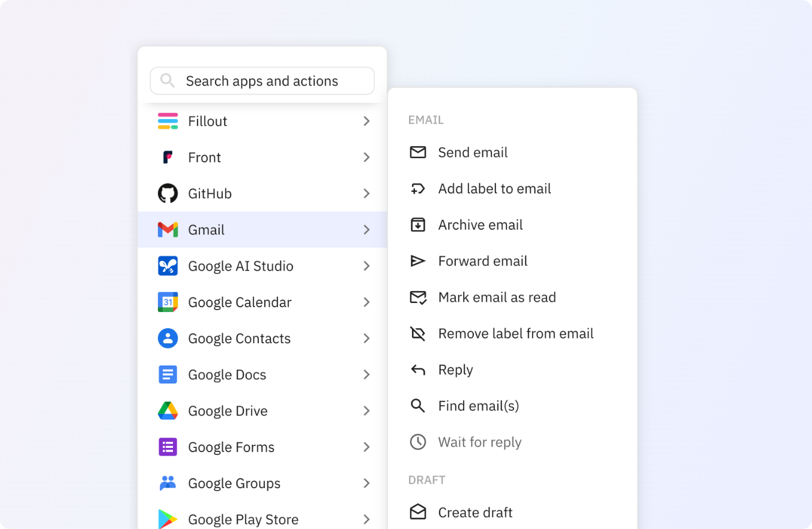Expand the Google Forms chevron
Screen dimensions: 812x529
tap(366, 447)
